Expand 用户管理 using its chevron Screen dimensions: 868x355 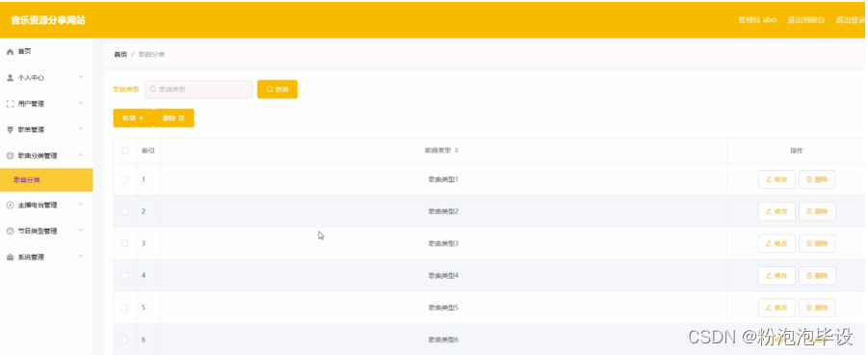pos(81,103)
